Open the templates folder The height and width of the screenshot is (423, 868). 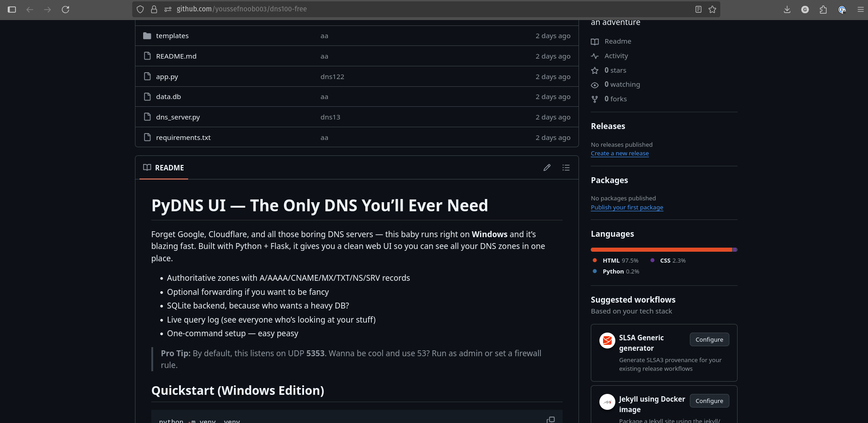172,36
